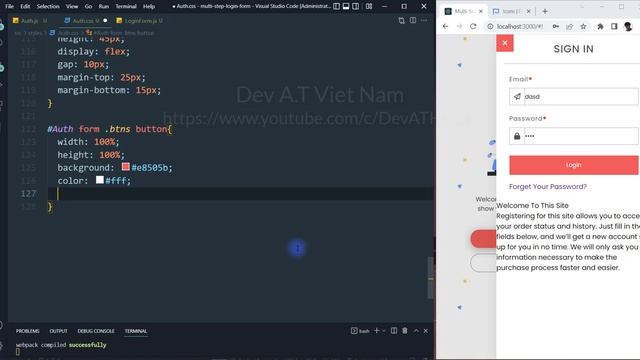Click the #fff color swatch
Image resolution: width=640 pixels, height=360 pixels.
[100, 180]
